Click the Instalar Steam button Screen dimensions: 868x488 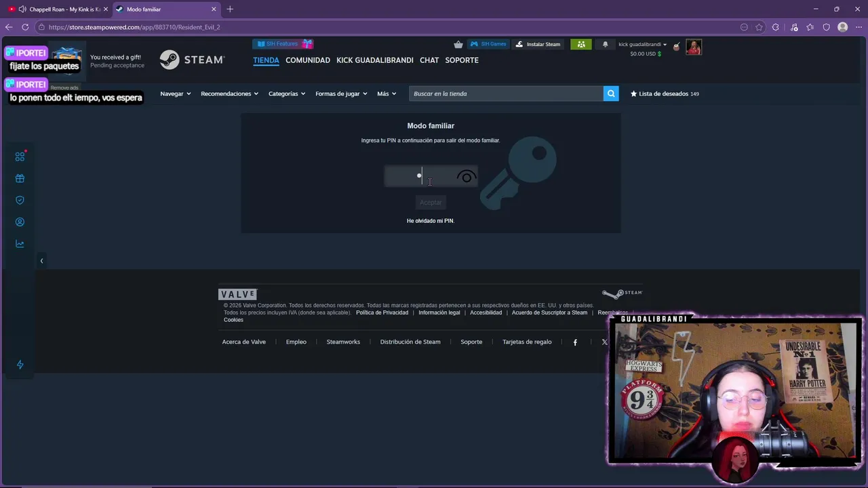(538, 44)
